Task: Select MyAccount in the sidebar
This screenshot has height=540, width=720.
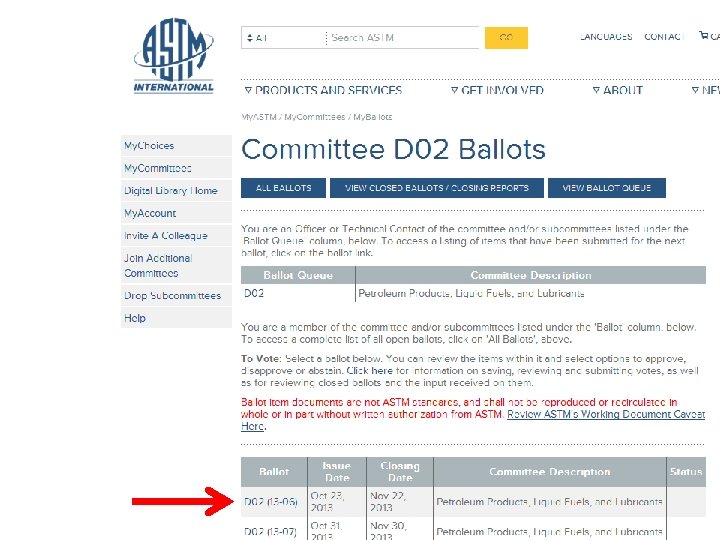Action: pos(150,213)
